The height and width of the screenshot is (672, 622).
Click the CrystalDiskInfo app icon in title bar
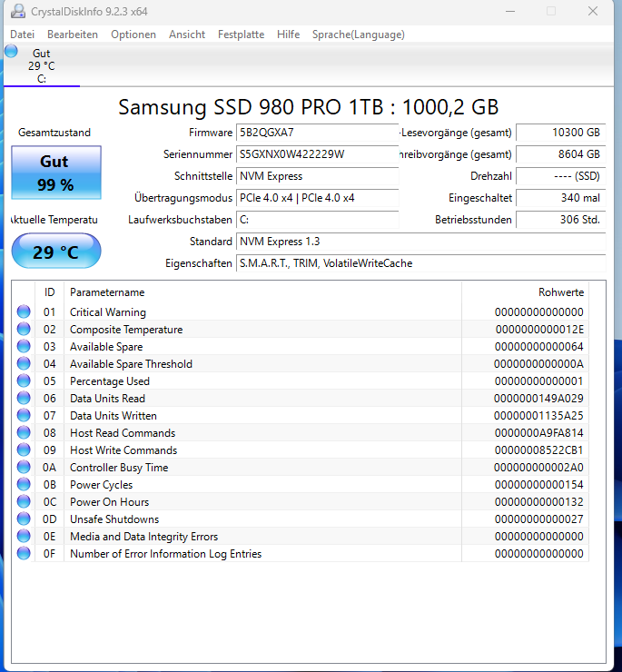[x=17, y=11]
